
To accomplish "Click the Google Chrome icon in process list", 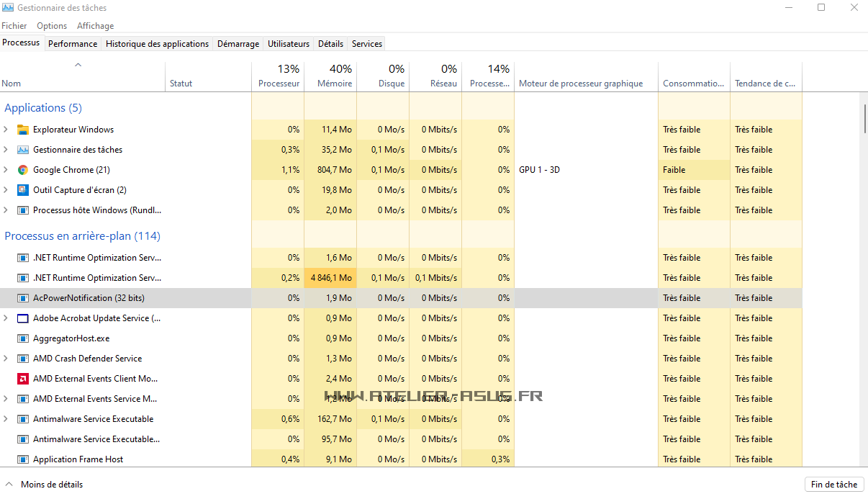I will click(22, 170).
